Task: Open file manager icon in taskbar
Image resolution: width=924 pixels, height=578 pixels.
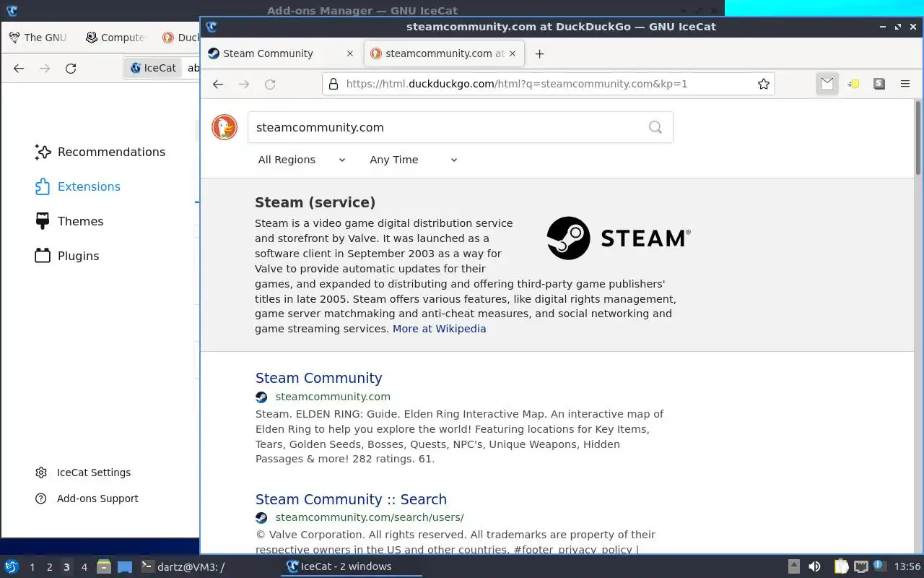Action: coord(104,566)
